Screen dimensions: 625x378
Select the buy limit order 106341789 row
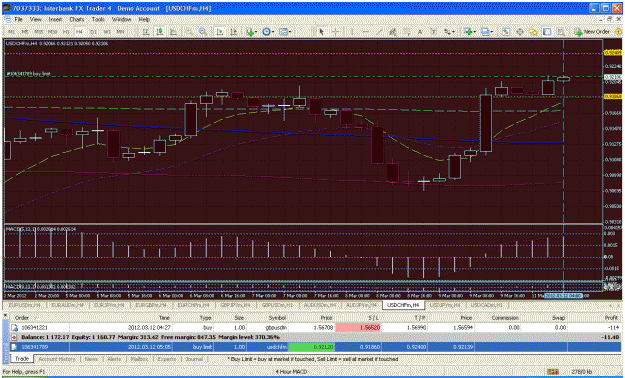pos(316,347)
